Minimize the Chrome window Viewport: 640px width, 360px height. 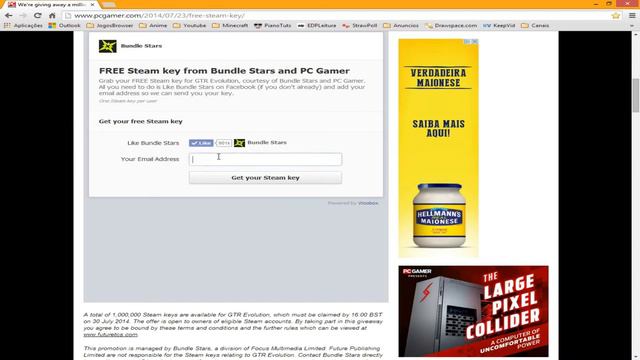tap(596, 4)
